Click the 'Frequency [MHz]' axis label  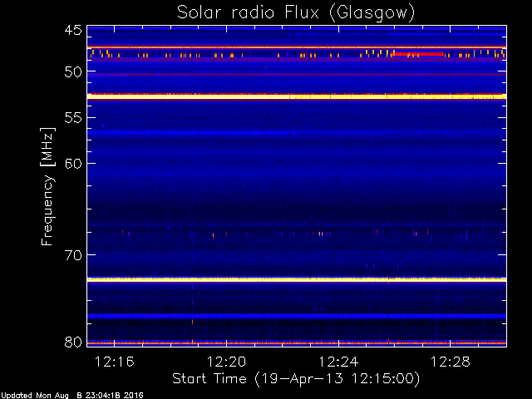pyautogui.click(x=47, y=186)
